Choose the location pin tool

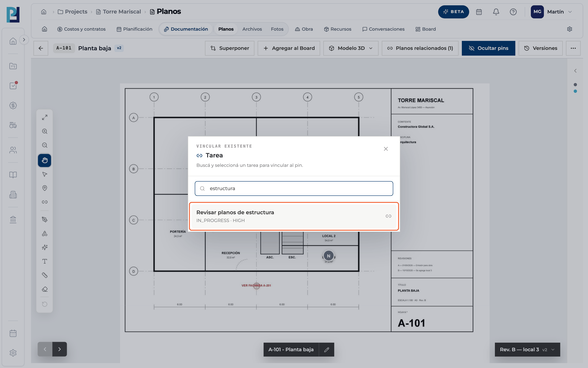click(45, 188)
